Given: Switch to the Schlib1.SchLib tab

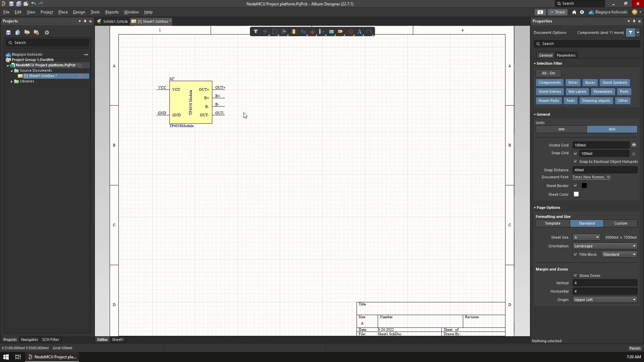Looking at the screenshot, I should [113, 21].
